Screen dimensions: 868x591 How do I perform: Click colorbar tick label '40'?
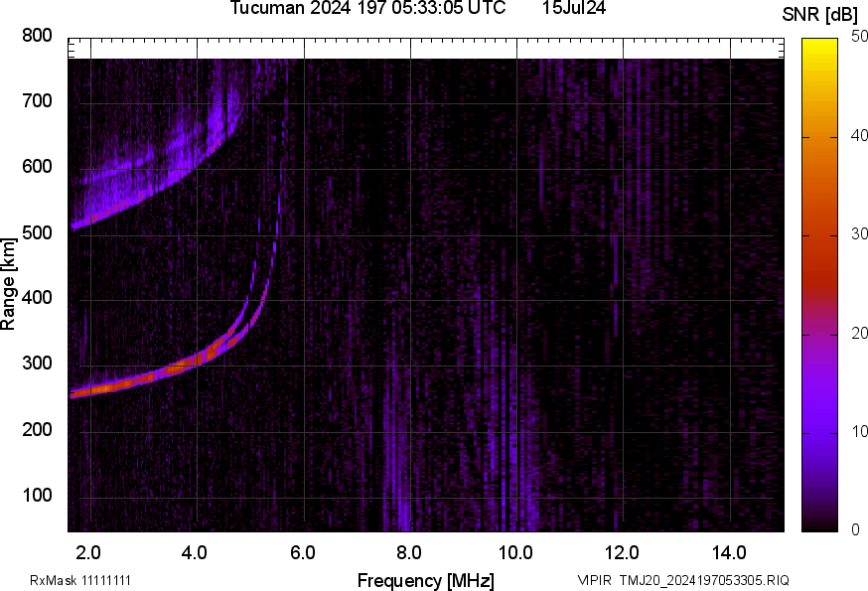(x=859, y=136)
